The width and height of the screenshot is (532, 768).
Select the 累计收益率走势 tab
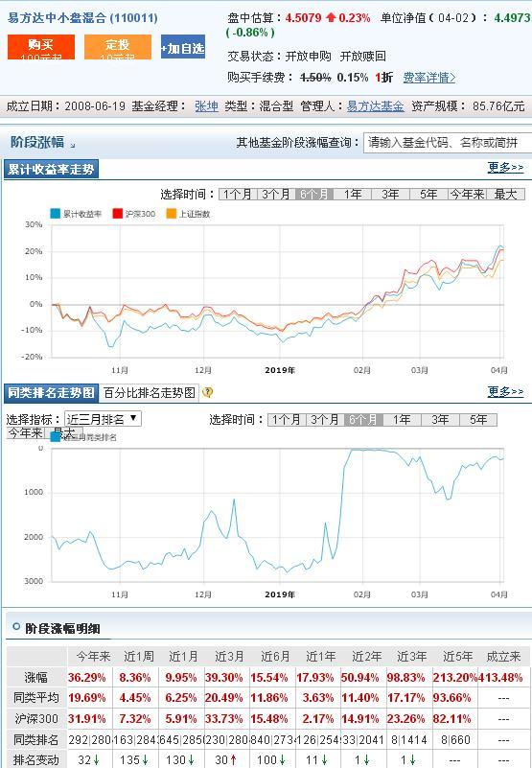[51, 170]
